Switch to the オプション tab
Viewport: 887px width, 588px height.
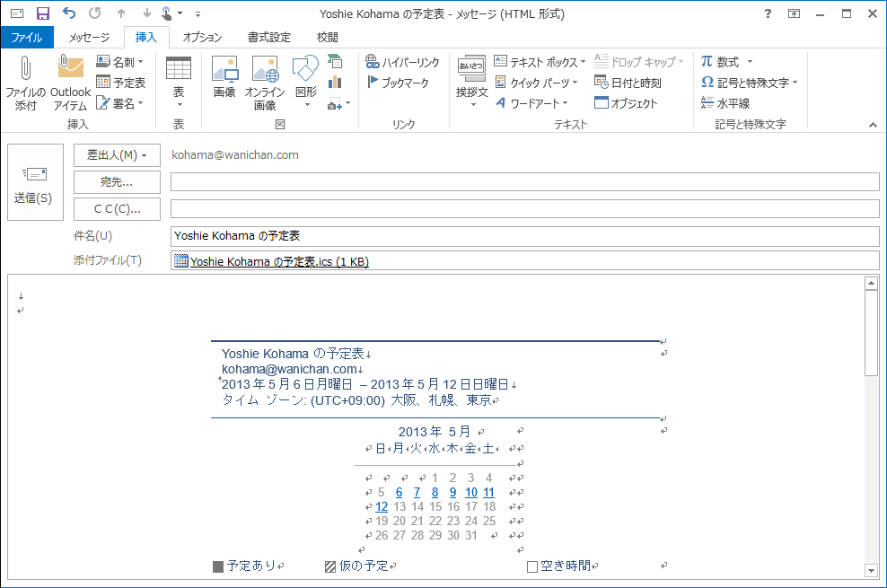(x=202, y=38)
